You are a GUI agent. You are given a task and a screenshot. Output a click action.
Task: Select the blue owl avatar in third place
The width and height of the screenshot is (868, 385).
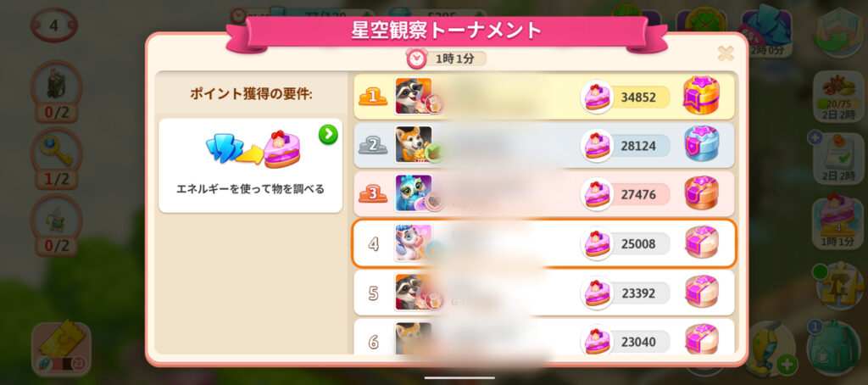[413, 192]
